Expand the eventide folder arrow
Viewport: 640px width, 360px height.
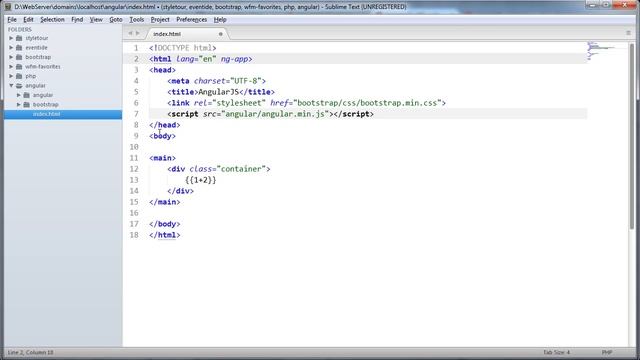(x=11, y=47)
